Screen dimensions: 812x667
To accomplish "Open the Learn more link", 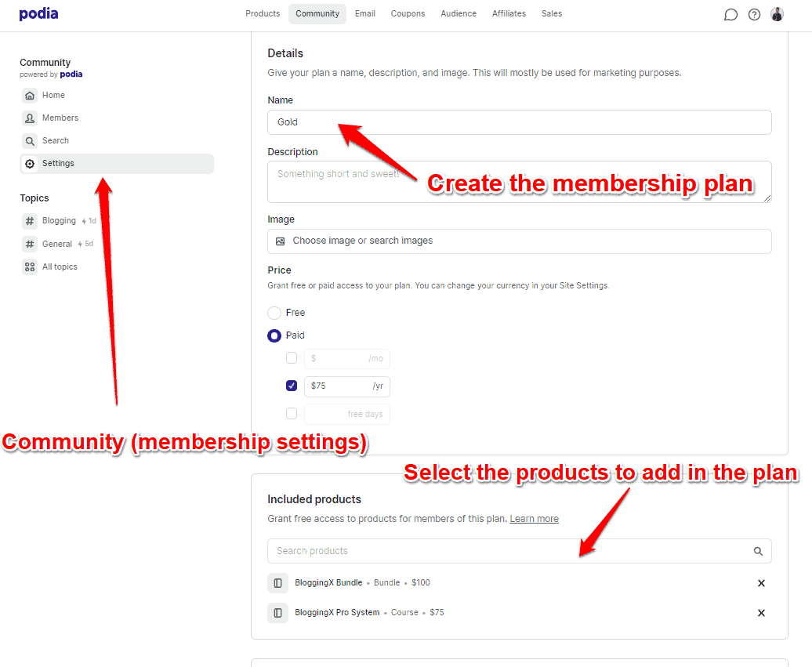I will pyautogui.click(x=534, y=519).
